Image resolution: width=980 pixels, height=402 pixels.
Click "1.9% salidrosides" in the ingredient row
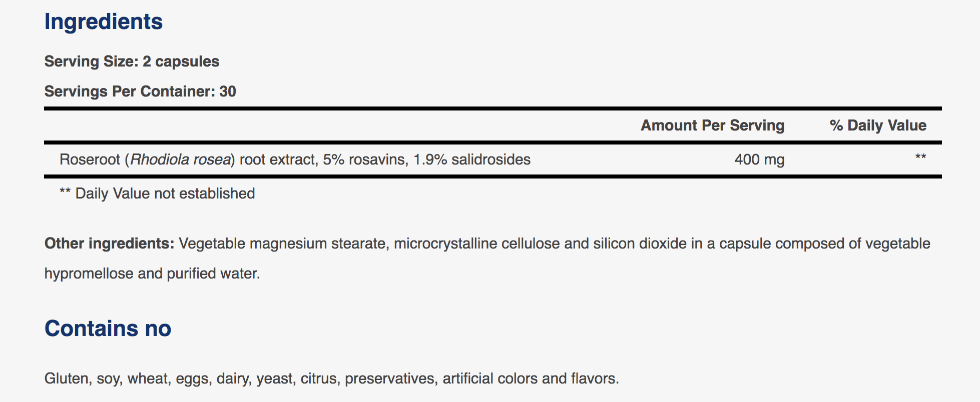pos(471,159)
